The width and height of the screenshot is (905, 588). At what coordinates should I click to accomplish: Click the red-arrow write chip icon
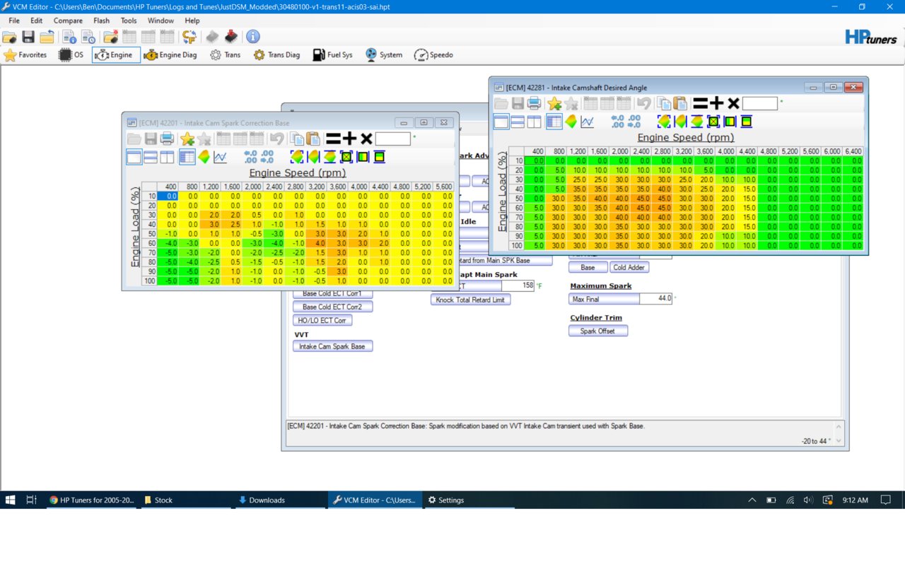tap(230, 37)
